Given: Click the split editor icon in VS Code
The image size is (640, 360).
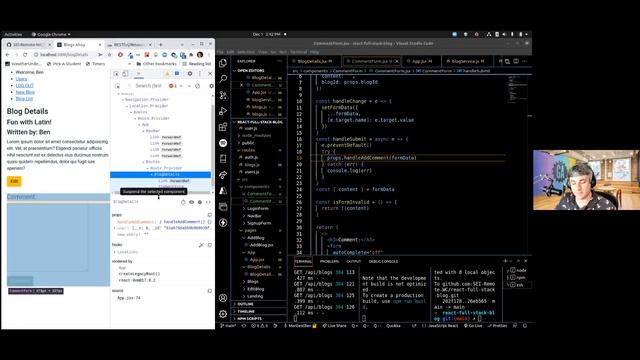Looking at the screenshot, I should pos(516,61).
